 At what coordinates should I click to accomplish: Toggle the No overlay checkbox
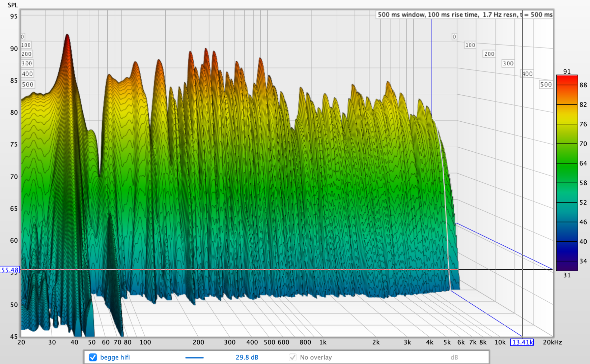(x=292, y=357)
